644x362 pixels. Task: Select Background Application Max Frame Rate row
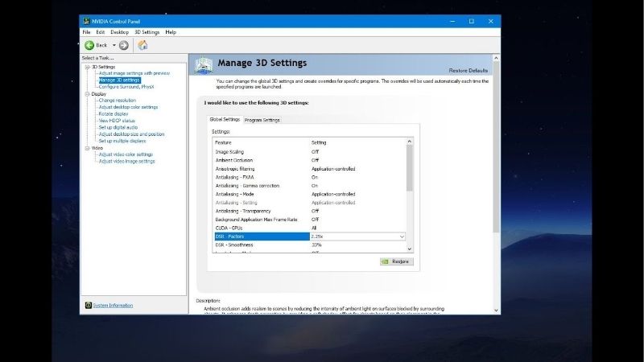[310, 220]
